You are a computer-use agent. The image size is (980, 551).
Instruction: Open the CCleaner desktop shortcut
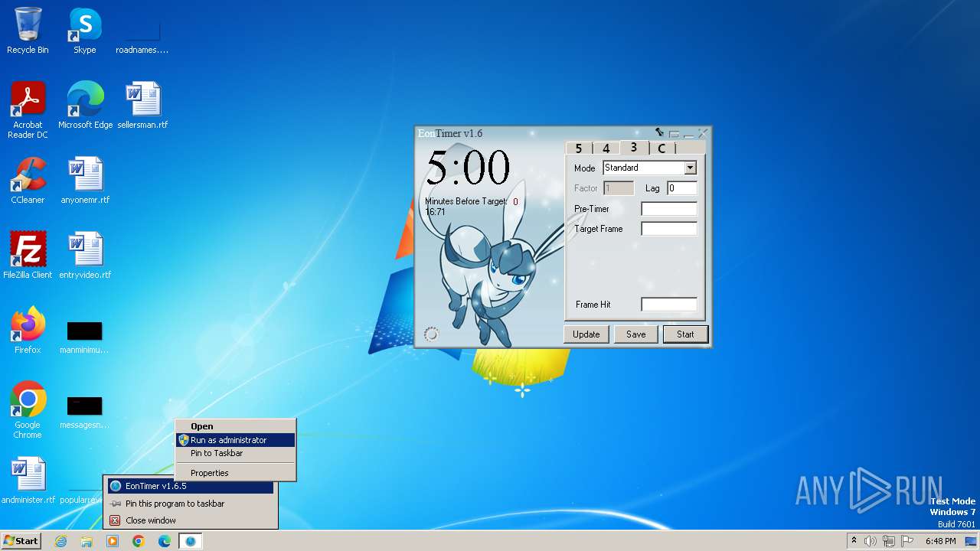[28, 181]
